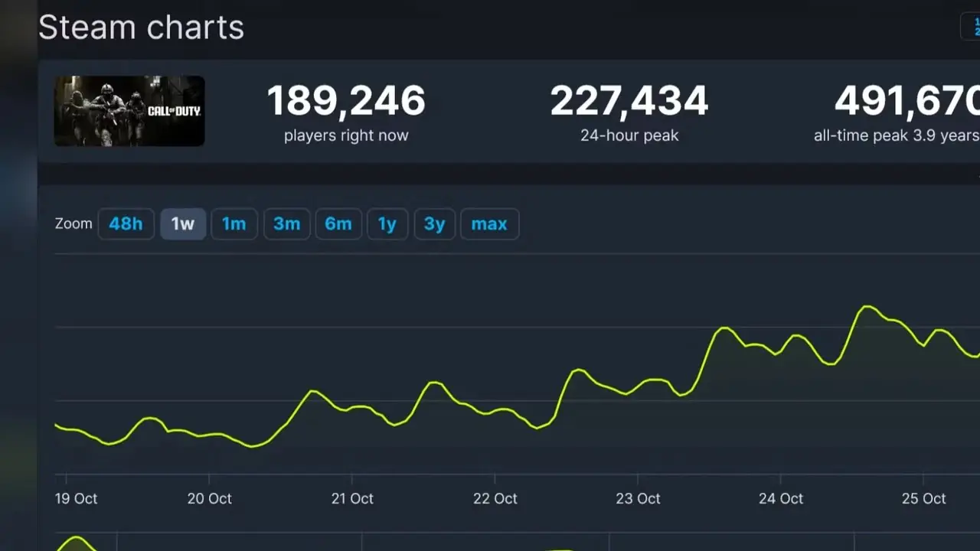Viewport: 980px width, 551px height.
Task: Select the 48h zoom range
Action: coord(126,224)
